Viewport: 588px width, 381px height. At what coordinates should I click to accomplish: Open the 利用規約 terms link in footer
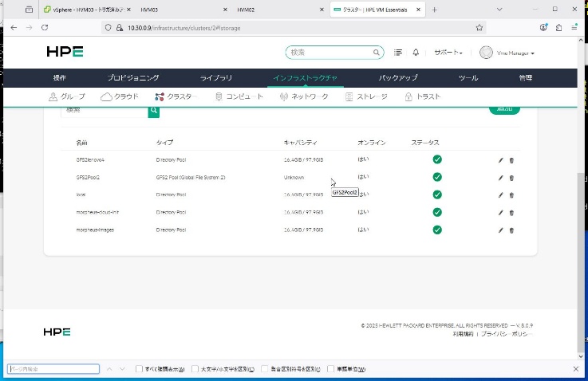[x=464, y=334]
